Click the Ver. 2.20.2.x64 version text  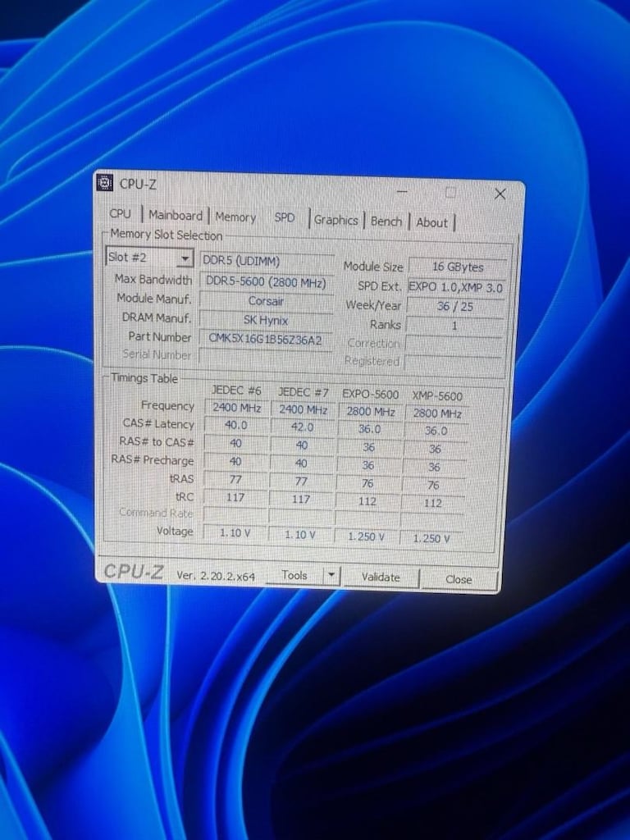[x=216, y=576]
